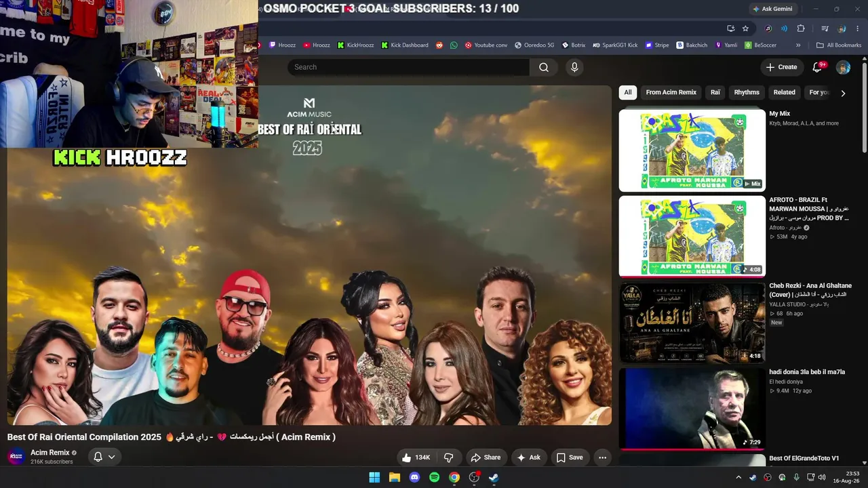Click the Rai Oriental video player
Screen dimensions: 868x488
pyautogui.click(x=309, y=255)
